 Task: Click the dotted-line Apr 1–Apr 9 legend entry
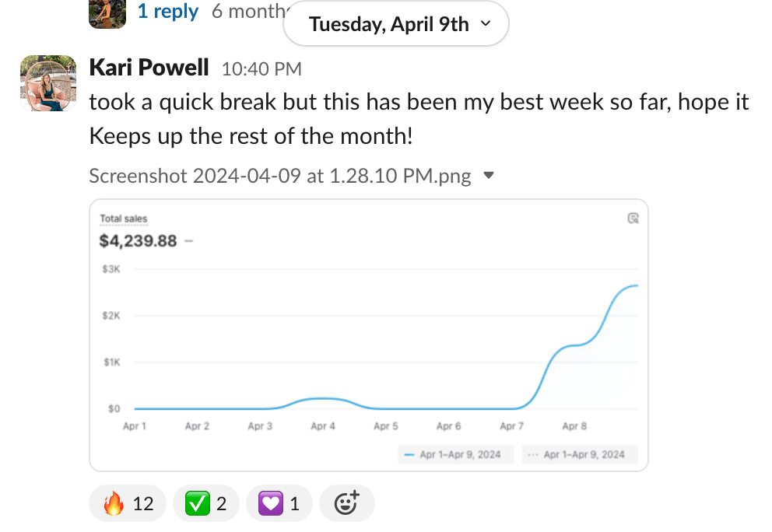(577, 454)
